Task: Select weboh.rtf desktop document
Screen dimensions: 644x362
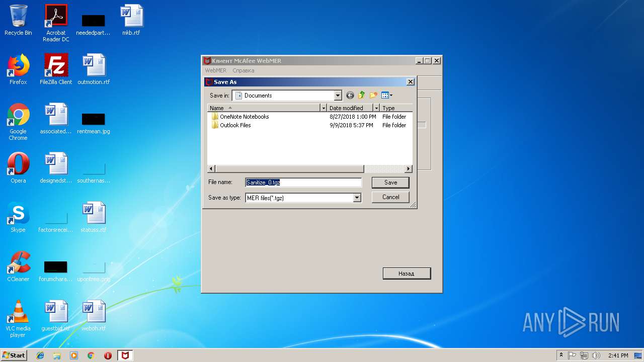Action: [x=94, y=316]
